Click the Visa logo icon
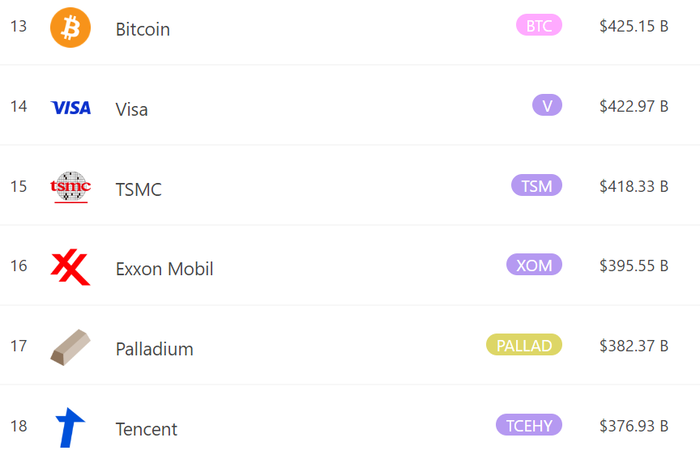Screen dimensions: 700x459 [71, 108]
